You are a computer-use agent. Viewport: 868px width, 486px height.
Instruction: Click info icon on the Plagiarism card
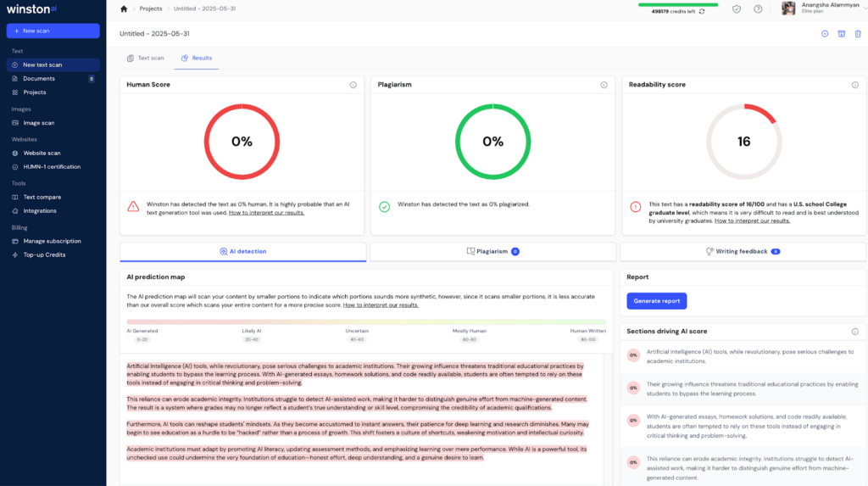pos(604,85)
